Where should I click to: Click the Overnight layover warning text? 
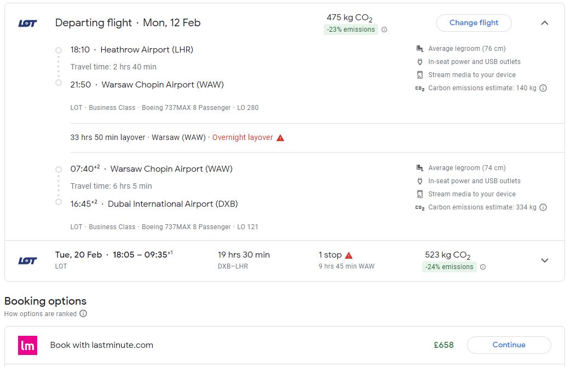pyautogui.click(x=243, y=137)
